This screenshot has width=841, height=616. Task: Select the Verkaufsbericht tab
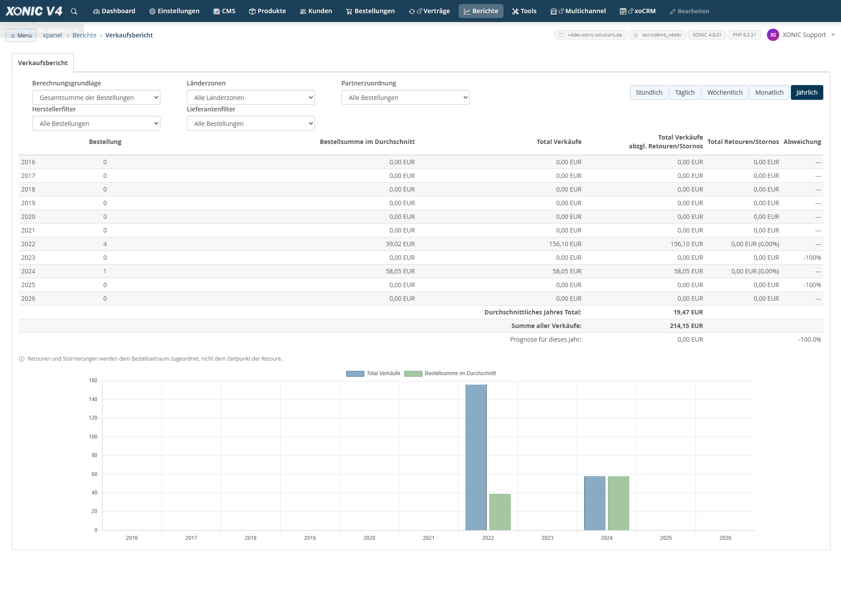coord(43,63)
